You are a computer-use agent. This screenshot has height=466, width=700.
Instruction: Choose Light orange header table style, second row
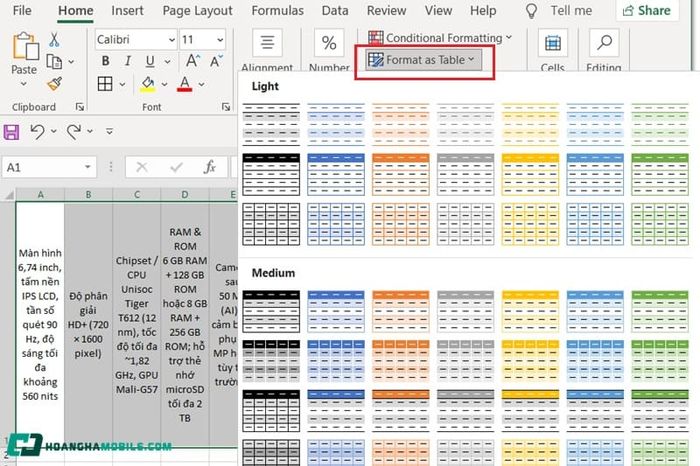pos(400,175)
